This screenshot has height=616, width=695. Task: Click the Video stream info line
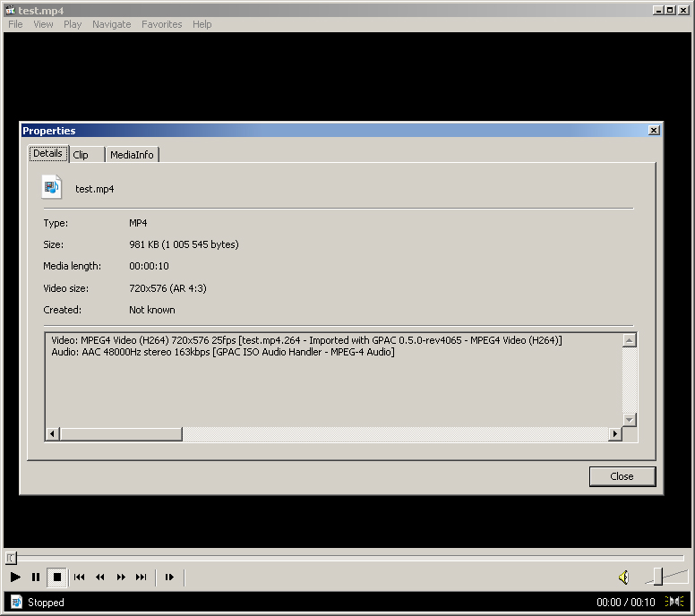point(306,340)
